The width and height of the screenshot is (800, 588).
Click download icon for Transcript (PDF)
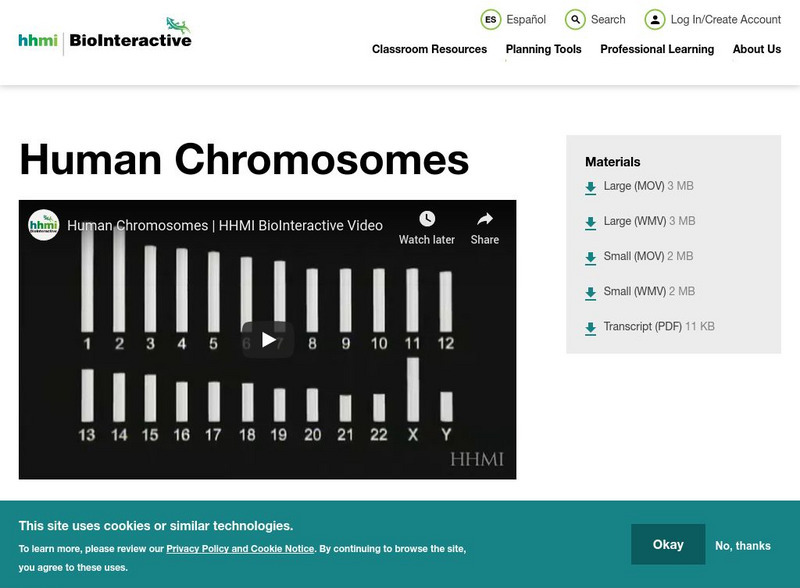590,329
